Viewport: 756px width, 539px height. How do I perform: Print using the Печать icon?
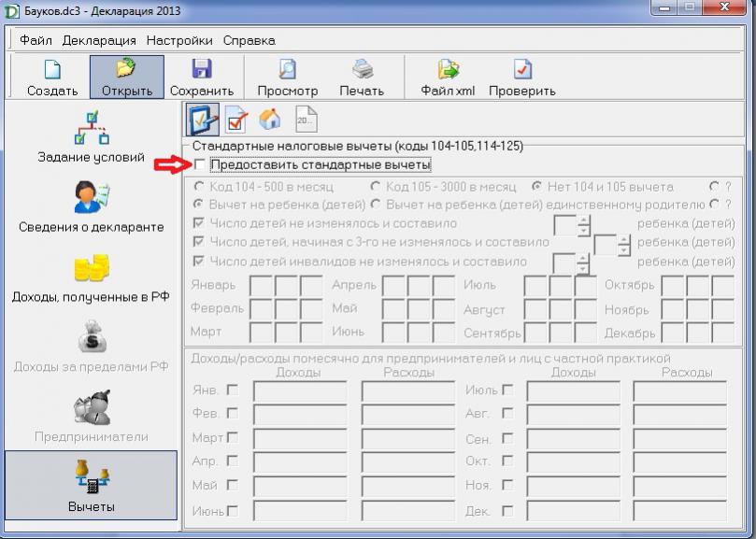point(362,77)
